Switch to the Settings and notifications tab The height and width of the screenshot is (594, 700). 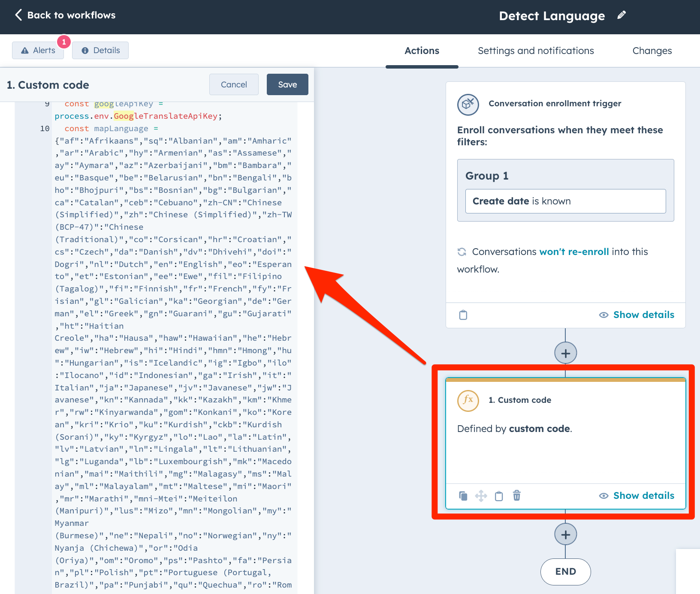coord(535,50)
